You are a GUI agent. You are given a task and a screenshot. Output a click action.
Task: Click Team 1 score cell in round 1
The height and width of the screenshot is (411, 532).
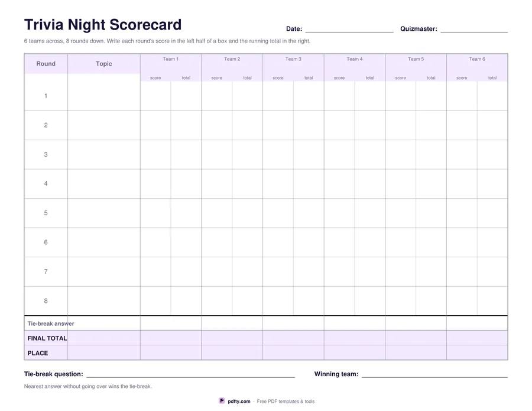tap(155, 96)
